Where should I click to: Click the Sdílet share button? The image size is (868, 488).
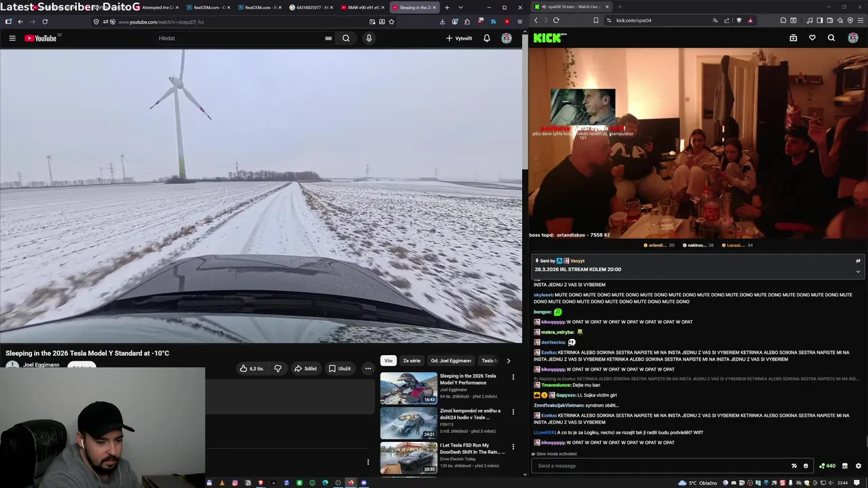(x=306, y=369)
